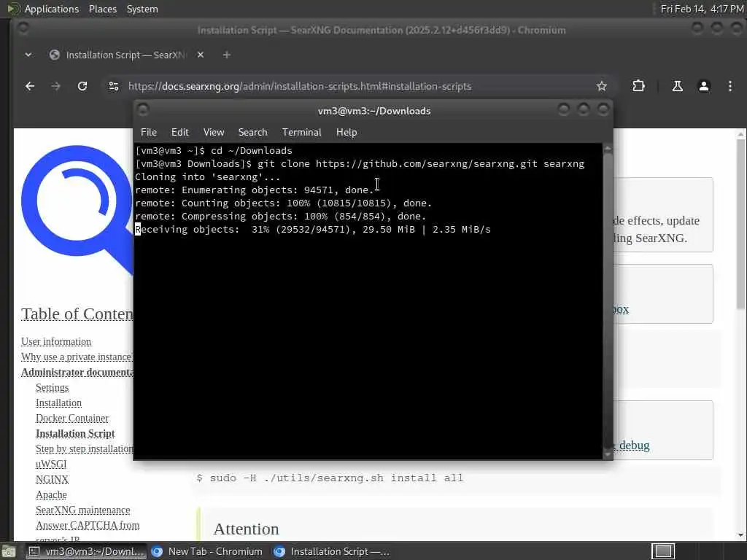Viewport: 747px width, 560px height.
Task: Open the Installation sidebar link
Action: (58, 402)
